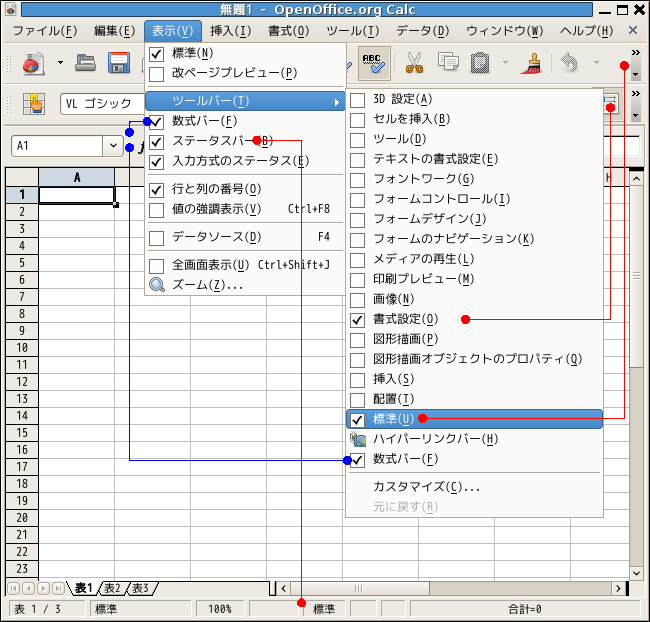Click the ハイパーリンクバー globe icon
Viewport: 650px width, 622px height.
(x=358, y=439)
